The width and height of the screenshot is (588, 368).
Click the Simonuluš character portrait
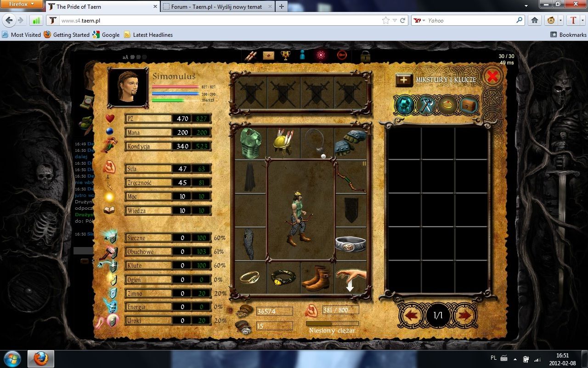(128, 87)
